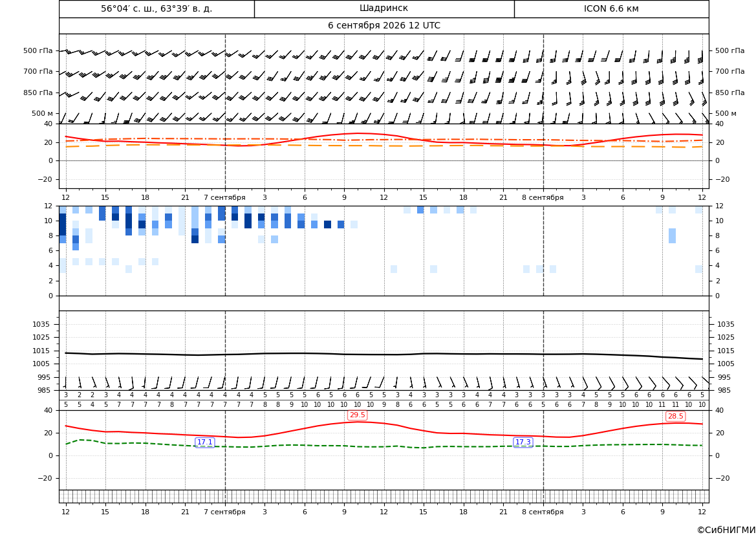The width and height of the screenshot is (756, 535).
Task: Click the 500 гПа left axis label
Action: pyautogui.click(x=38, y=50)
